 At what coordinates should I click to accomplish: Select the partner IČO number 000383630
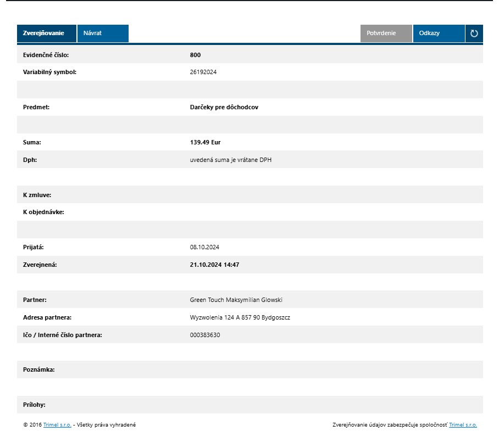[205, 335]
